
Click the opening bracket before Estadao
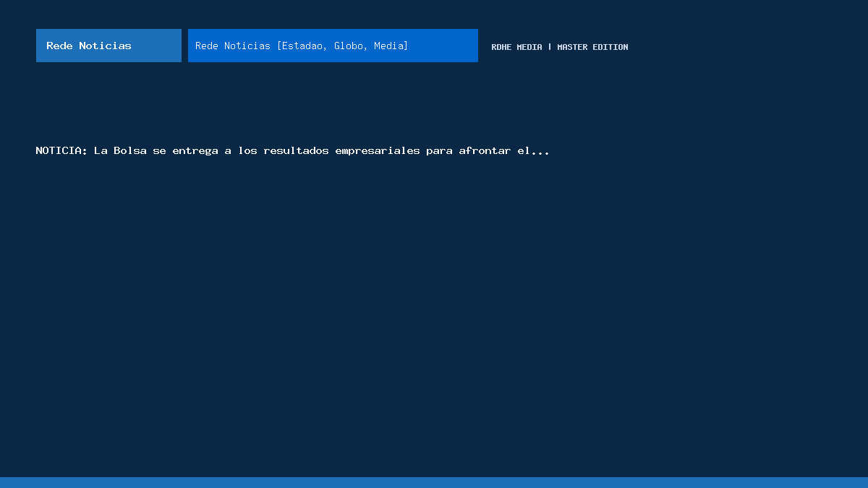pyautogui.click(x=279, y=46)
